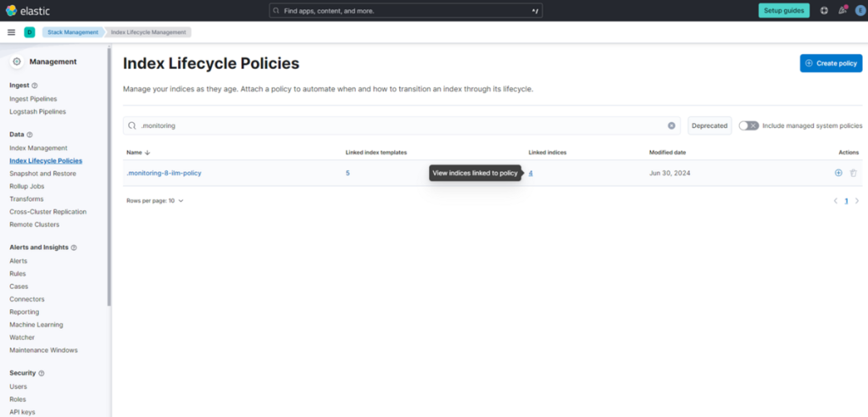868x417 pixels.
Task: Open the .monitoring-8-ilm-policy link
Action: tap(164, 173)
